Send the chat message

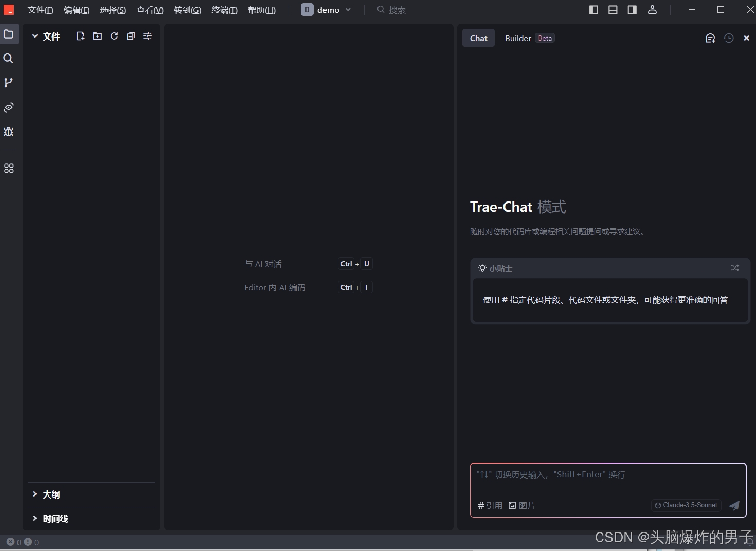click(x=734, y=505)
